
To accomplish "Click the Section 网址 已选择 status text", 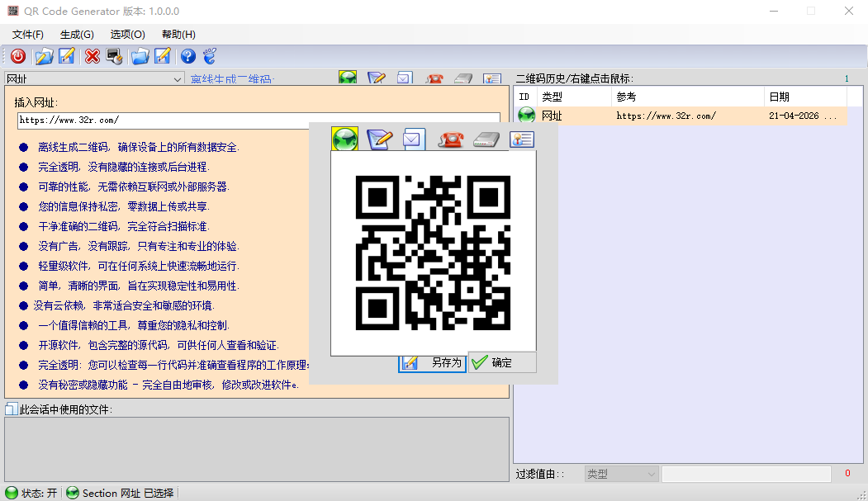I will click(x=128, y=493).
